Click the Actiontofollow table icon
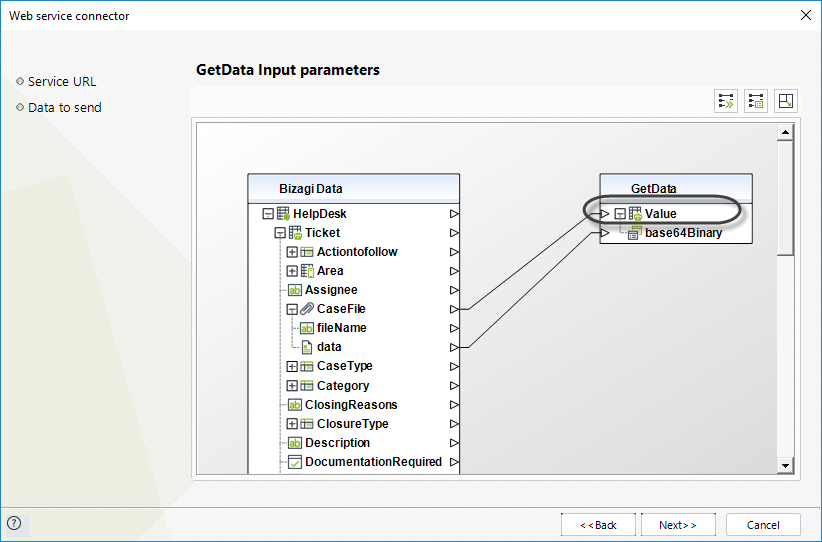The height and width of the screenshot is (542, 822). coord(307,252)
